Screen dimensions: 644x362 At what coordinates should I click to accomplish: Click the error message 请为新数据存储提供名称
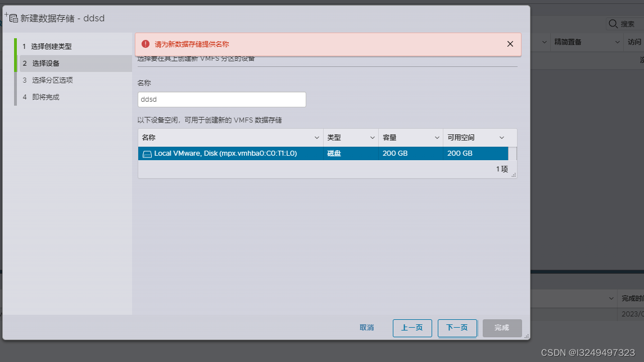point(192,44)
